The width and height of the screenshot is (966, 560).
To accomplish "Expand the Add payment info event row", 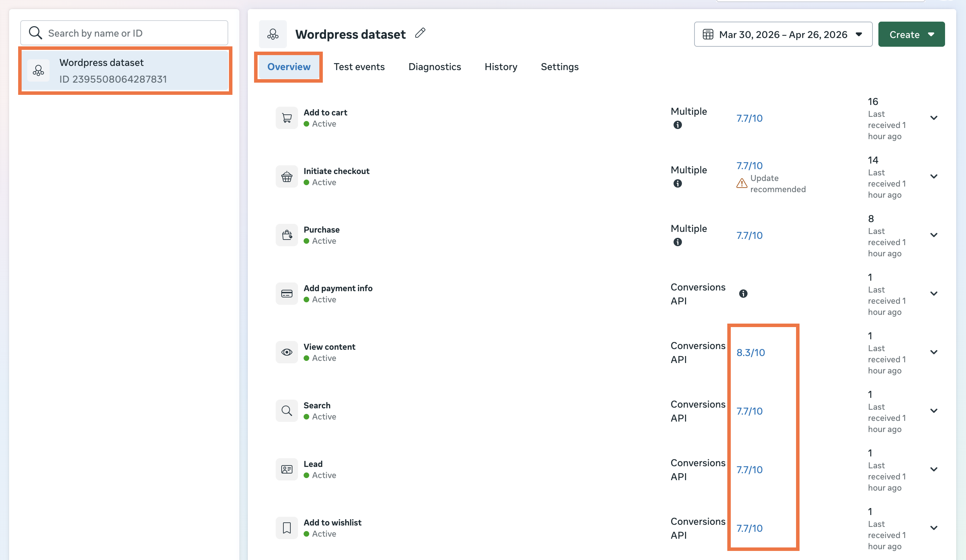I will click(934, 294).
